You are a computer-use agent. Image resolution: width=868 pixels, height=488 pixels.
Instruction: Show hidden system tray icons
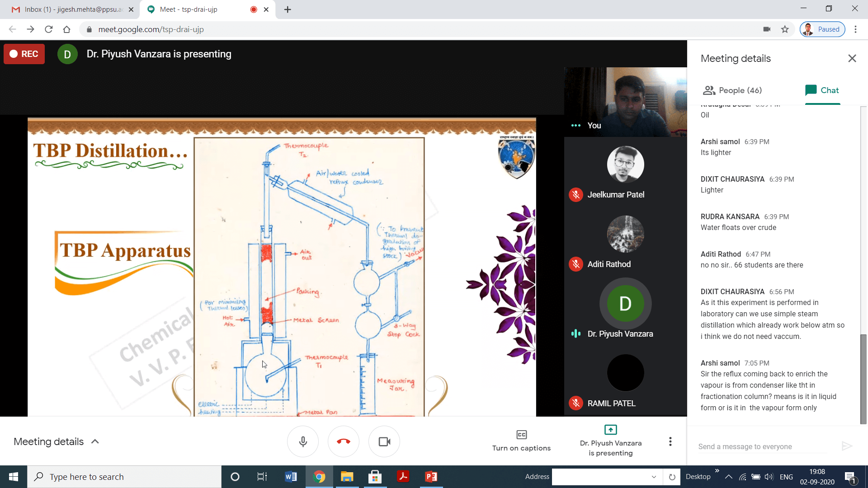pos(729,477)
